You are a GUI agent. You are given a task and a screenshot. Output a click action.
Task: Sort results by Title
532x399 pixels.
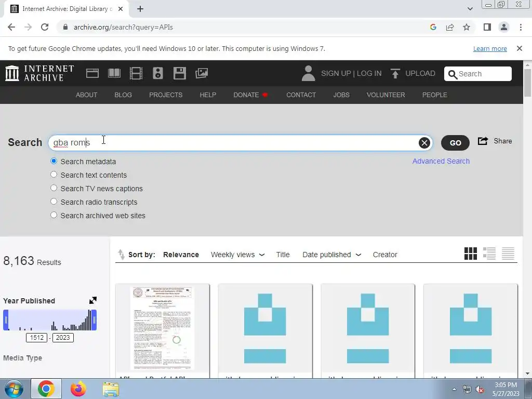click(283, 255)
